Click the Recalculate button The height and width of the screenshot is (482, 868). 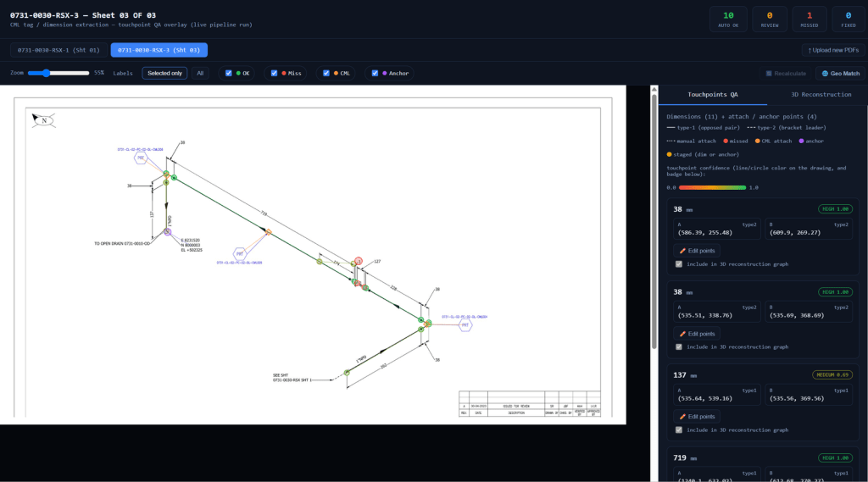click(785, 73)
